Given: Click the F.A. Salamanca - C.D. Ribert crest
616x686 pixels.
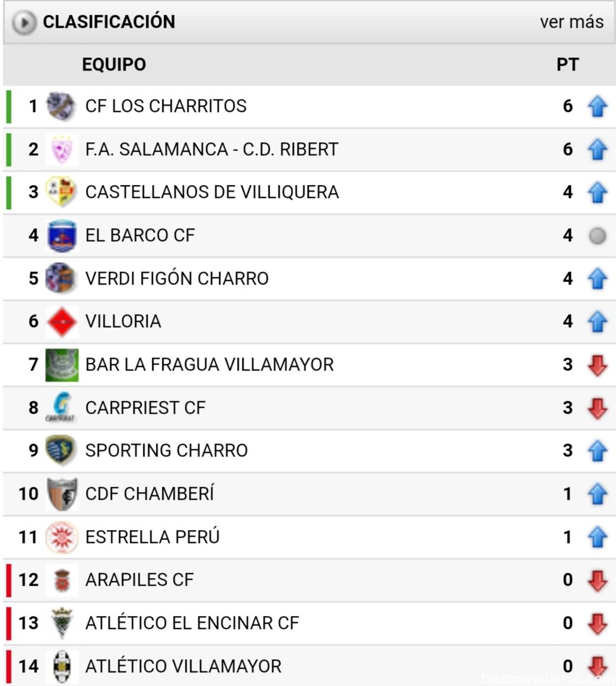Looking at the screenshot, I should click(x=62, y=149).
